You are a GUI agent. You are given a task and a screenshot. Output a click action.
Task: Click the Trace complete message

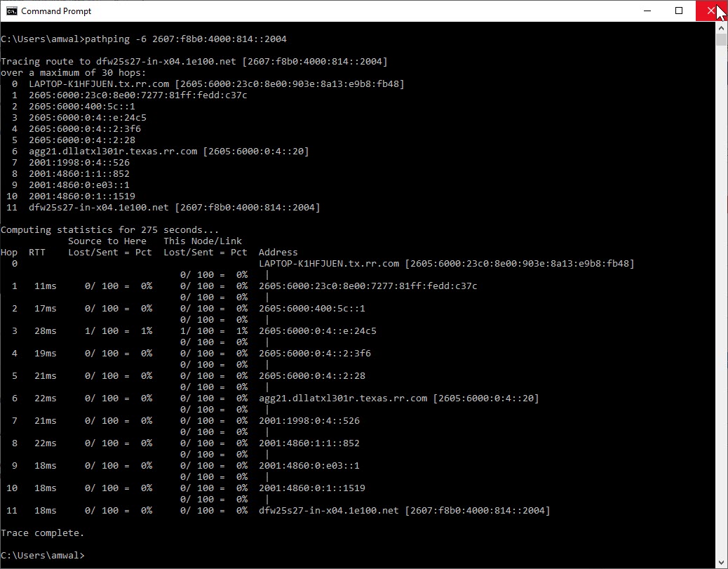point(44,533)
